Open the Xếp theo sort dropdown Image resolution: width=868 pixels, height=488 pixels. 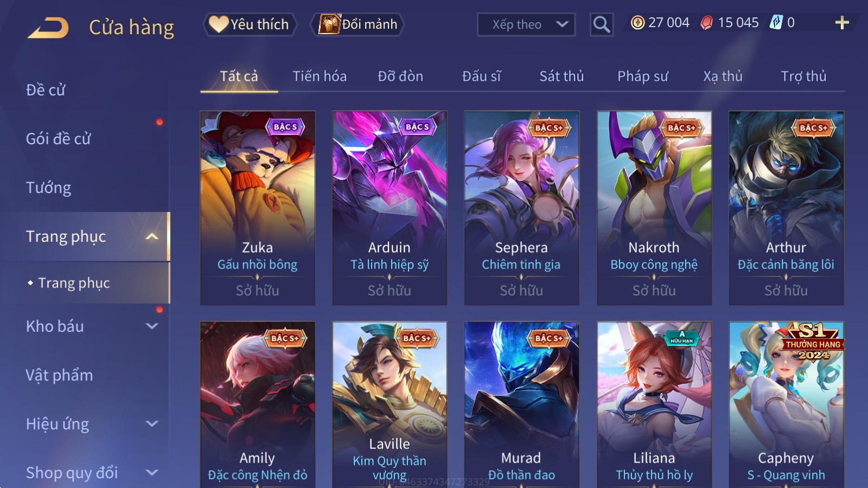526,24
